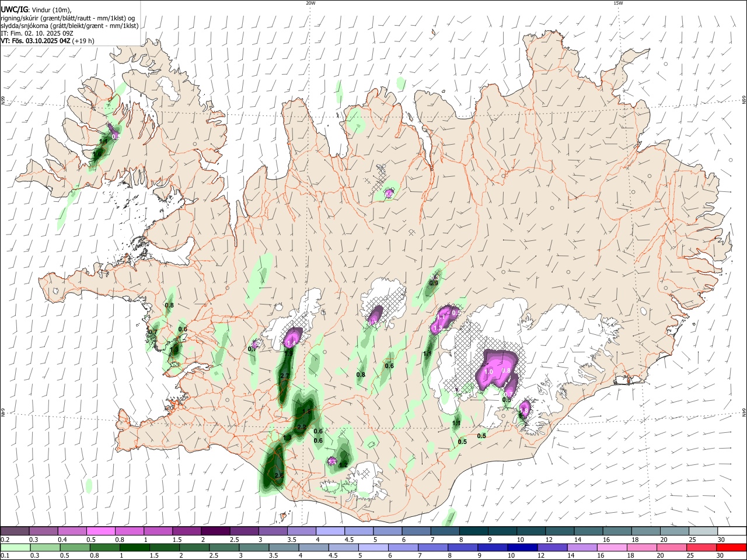Click the '30' label under the rain scale

[x=721, y=555]
